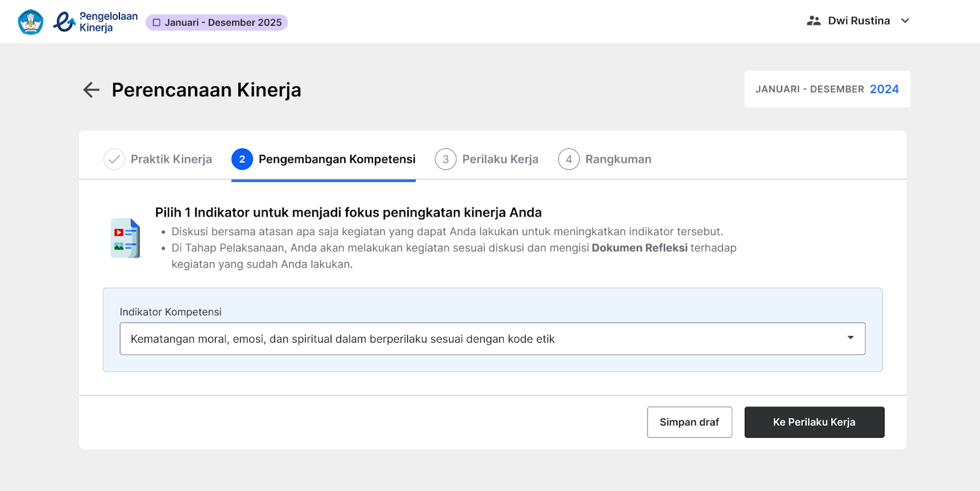Viewport: 980px width, 491px height.
Task: Click the bold Dokumen Refleksi text
Action: point(639,248)
